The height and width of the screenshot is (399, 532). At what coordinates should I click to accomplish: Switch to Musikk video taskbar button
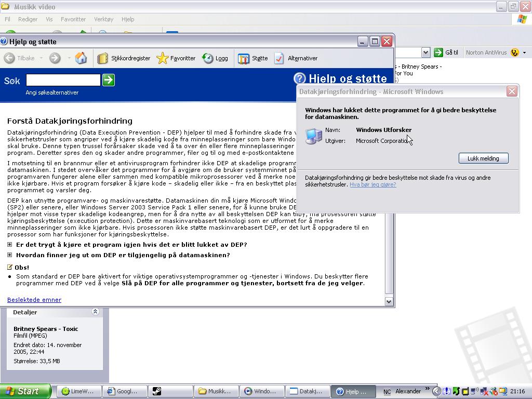coord(217,391)
